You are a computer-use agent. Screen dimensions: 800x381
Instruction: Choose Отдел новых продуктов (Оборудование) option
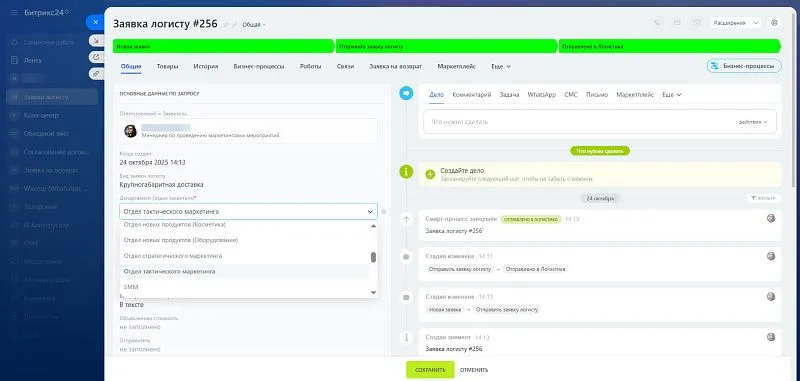pos(245,240)
